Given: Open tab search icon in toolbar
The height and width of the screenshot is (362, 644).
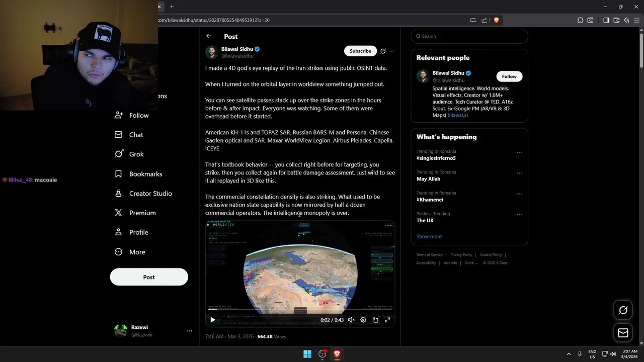Looking at the screenshot, I should pyautogui.click(x=590, y=20).
